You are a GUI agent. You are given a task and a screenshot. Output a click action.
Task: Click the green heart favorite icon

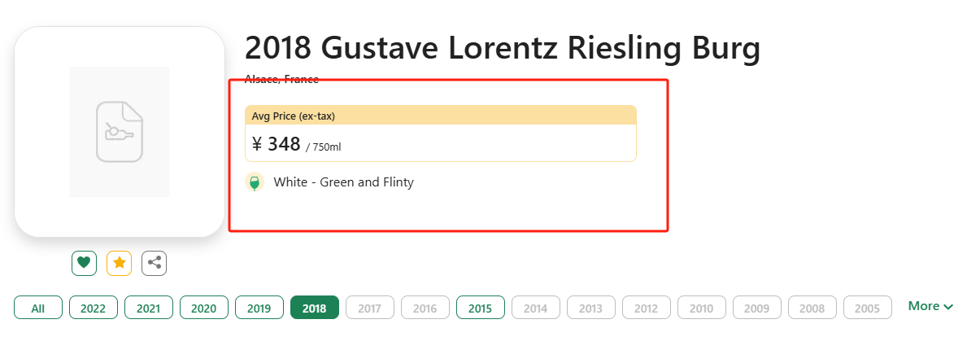[x=84, y=263]
